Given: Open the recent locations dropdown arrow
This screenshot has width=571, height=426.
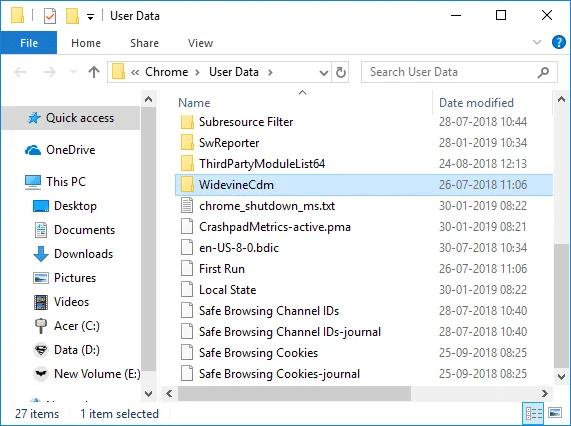Looking at the screenshot, I should (73, 71).
